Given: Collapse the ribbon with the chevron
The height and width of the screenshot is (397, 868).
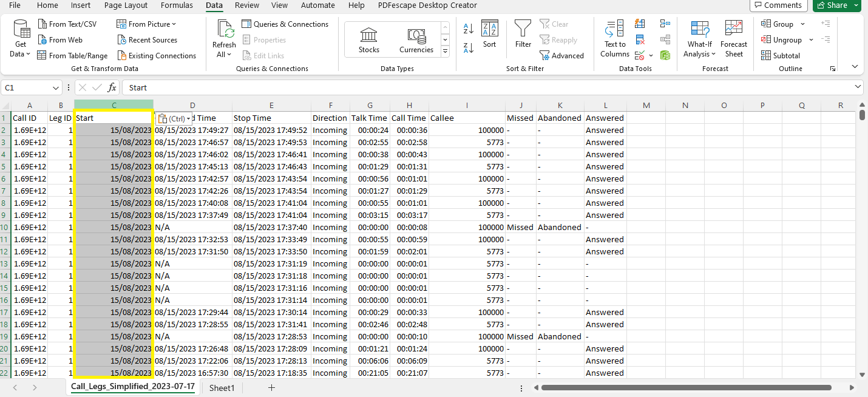Looking at the screenshot, I should click(x=855, y=66).
